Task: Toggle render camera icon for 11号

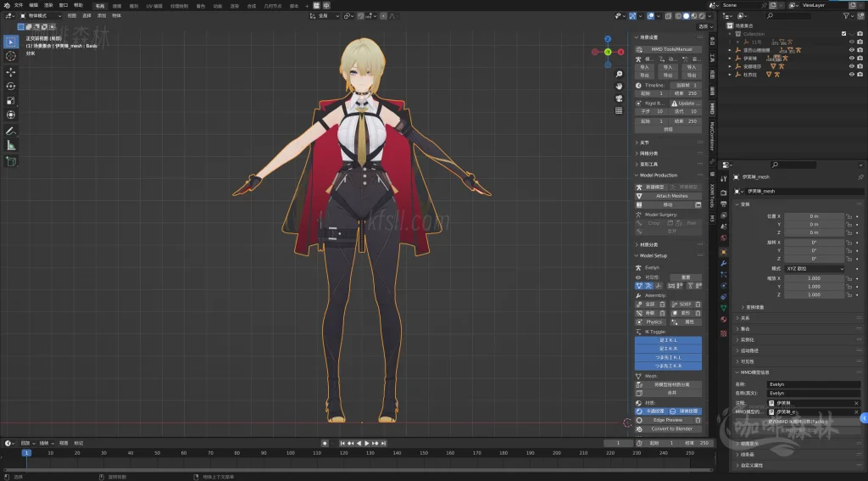Action: (x=860, y=42)
